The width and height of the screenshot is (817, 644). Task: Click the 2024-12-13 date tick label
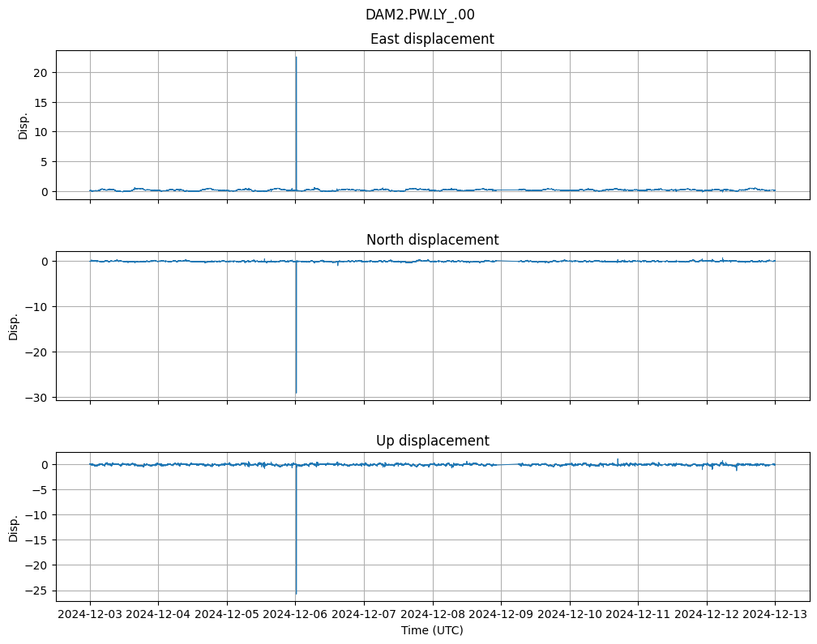(774, 615)
